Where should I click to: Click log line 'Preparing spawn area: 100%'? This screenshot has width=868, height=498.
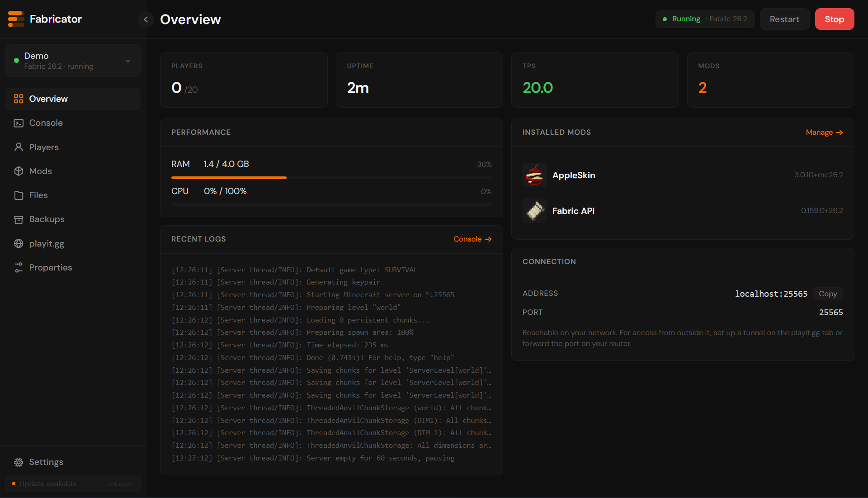(x=292, y=332)
